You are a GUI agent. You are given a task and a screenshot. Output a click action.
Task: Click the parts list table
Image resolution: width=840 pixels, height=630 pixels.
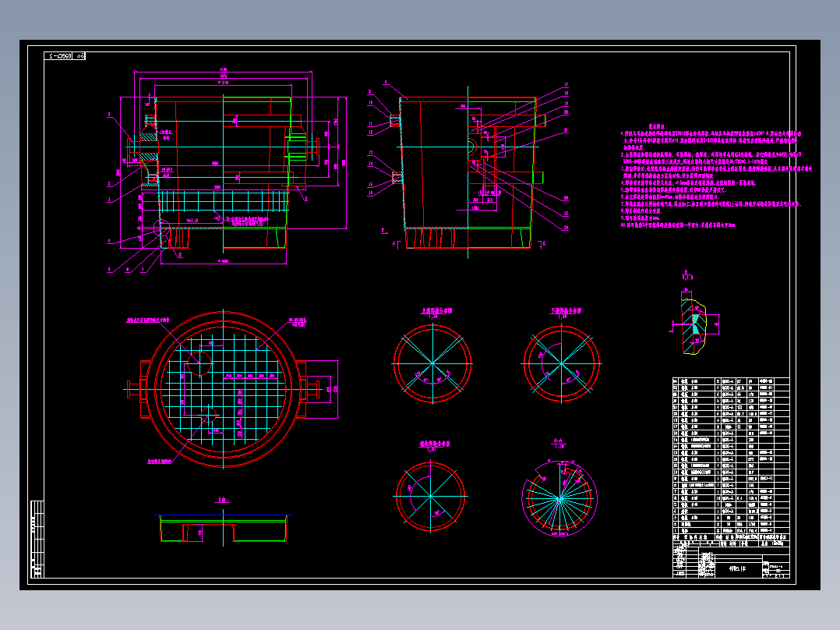click(x=731, y=458)
